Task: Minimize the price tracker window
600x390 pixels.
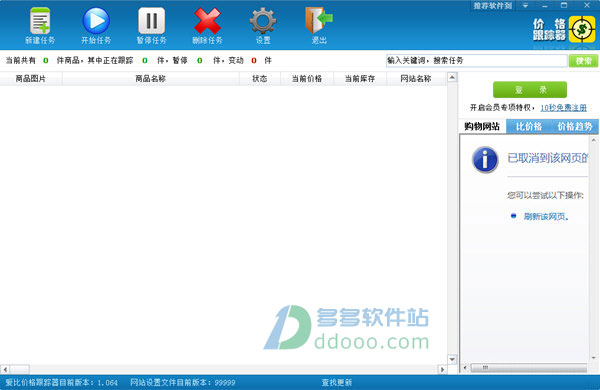Action: tap(545, 5)
